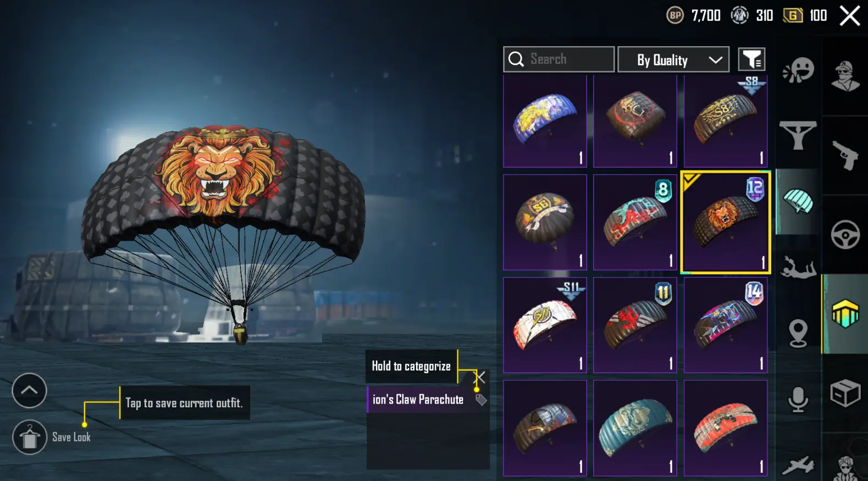Screen dimensions: 868x481
Task: Open the pistol weapon skins tab
Action: coord(845,156)
